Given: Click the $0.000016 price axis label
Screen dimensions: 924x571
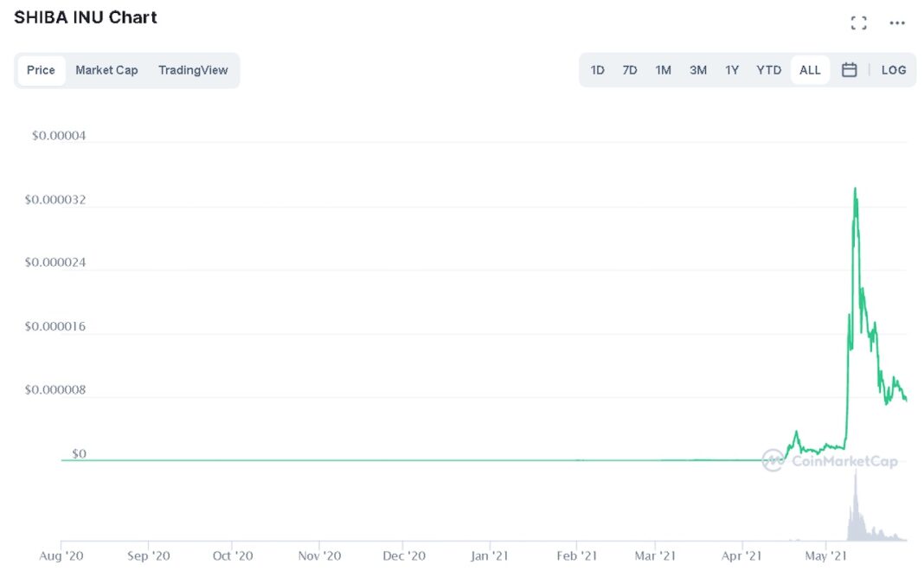Looking at the screenshot, I should tap(55, 326).
